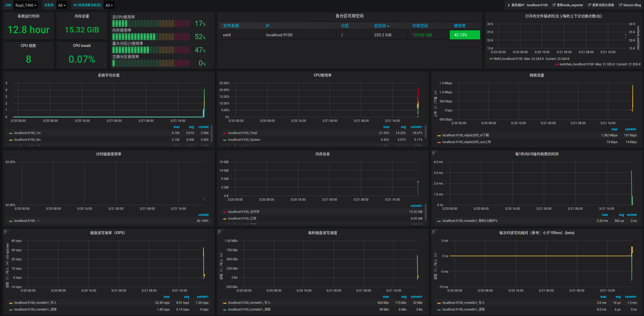Open info icon on 每次IO读写的耗时 panel

click(433, 231)
